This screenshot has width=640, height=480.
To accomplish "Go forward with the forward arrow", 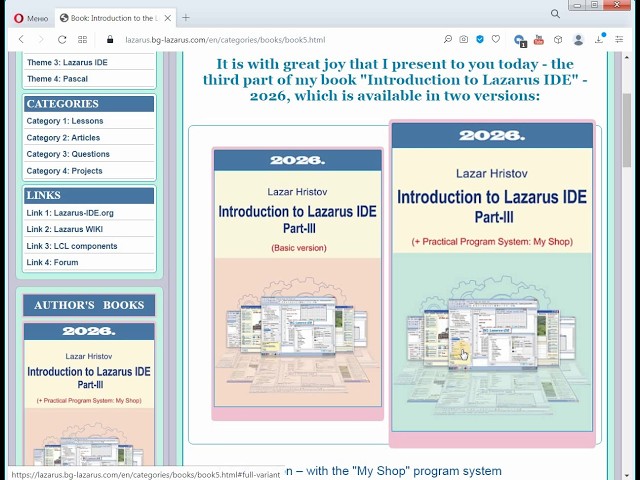I will point(41,40).
